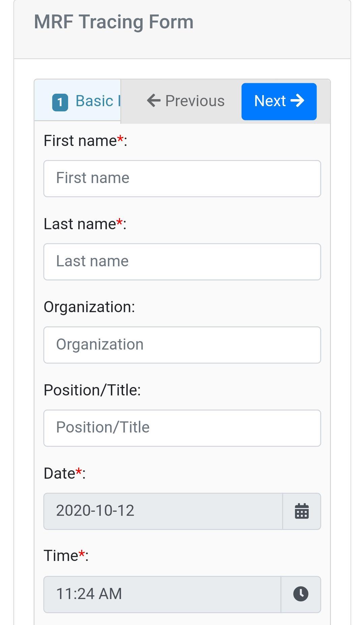Open the calendar date picker icon
Image resolution: width=364 pixels, height=625 pixels.
(302, 511)
